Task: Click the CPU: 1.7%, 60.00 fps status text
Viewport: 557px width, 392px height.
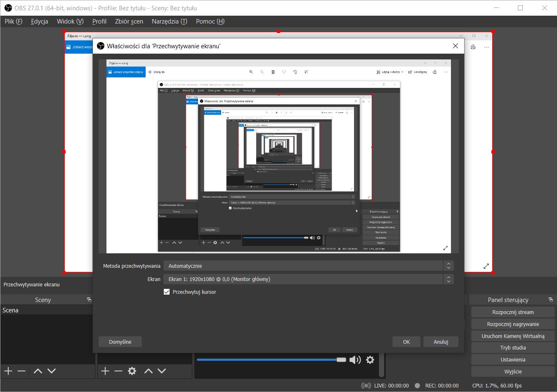Action: tap(497, 385)
